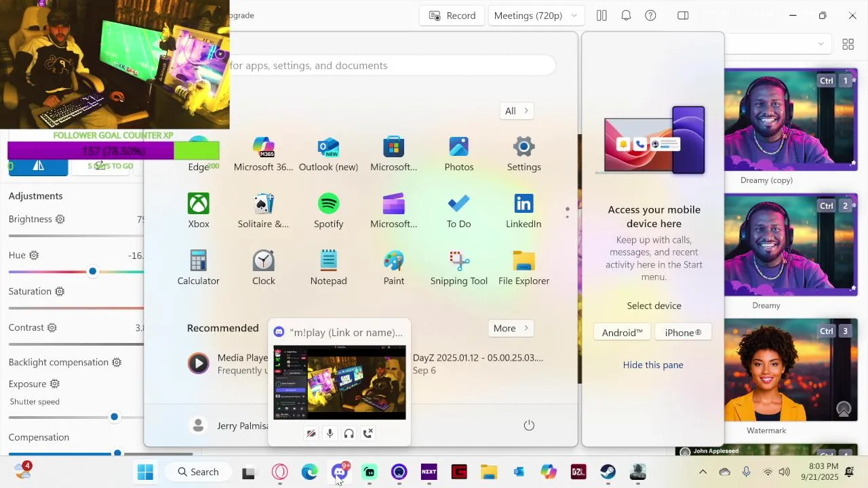Open the Clock app
Screen dimensions: 868x488
[264, 268]
